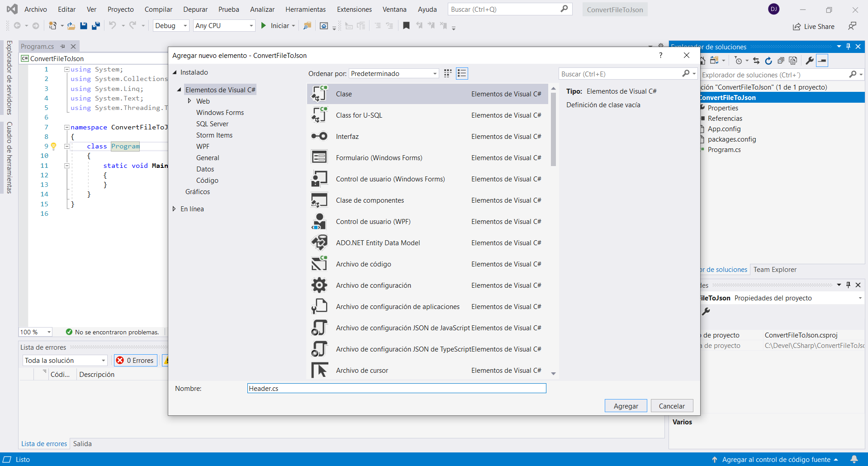Click the Properties wrench icon in Solution Explorer
The width and height of the screenshot is (868, 466).
tap(810, 61)
